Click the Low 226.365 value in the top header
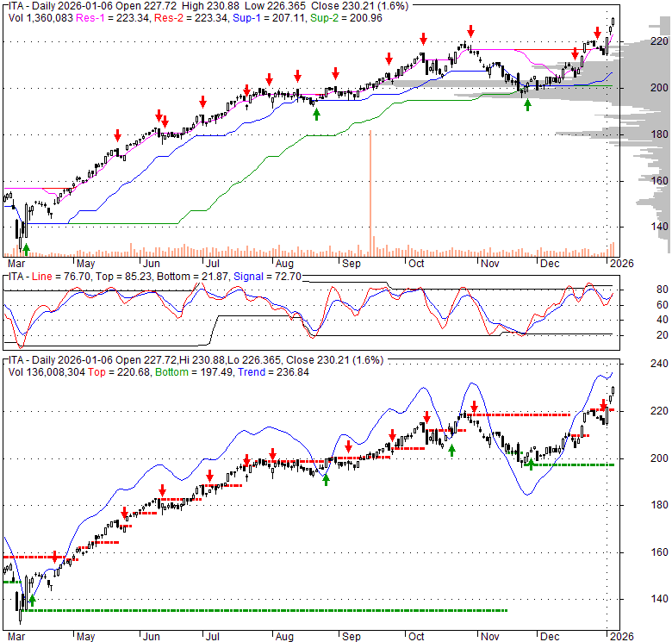Viewport: 672px width, 642px height. tap(276, 6)
